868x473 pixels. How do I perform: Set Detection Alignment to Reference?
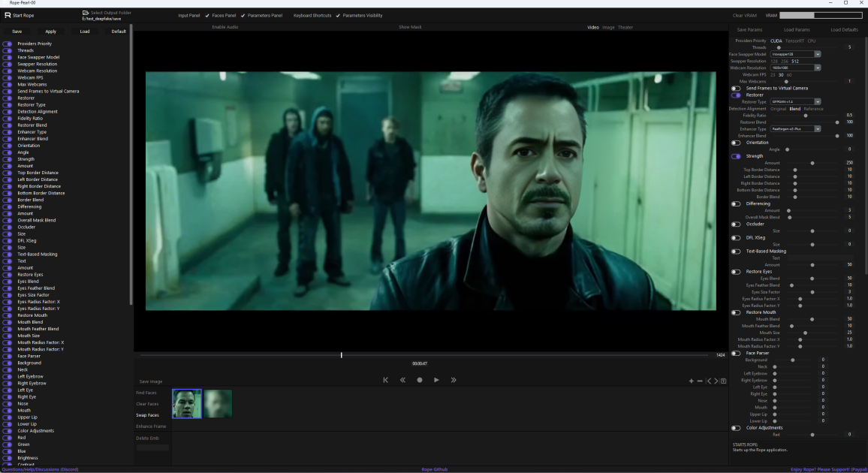(x=813, y=109)
